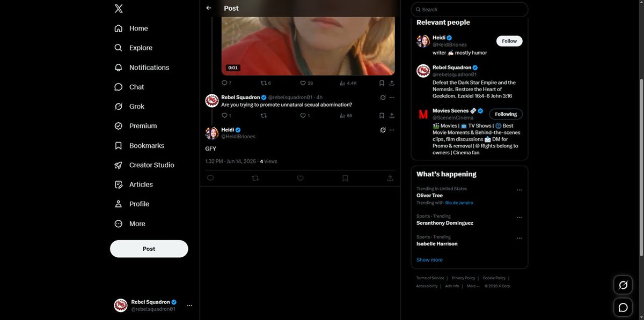Like the video post with 28 likes
Viewport: 644px width, 320px height.
[306, 83]
